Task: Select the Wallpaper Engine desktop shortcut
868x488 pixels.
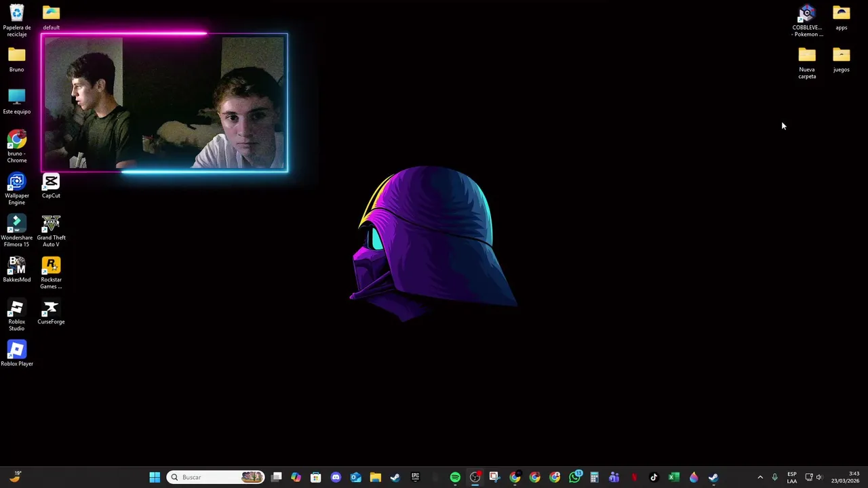Action: point(17,189)
